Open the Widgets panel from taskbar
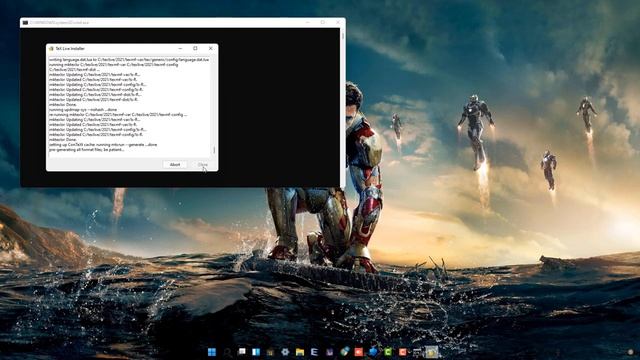 (x=256, y=352)
